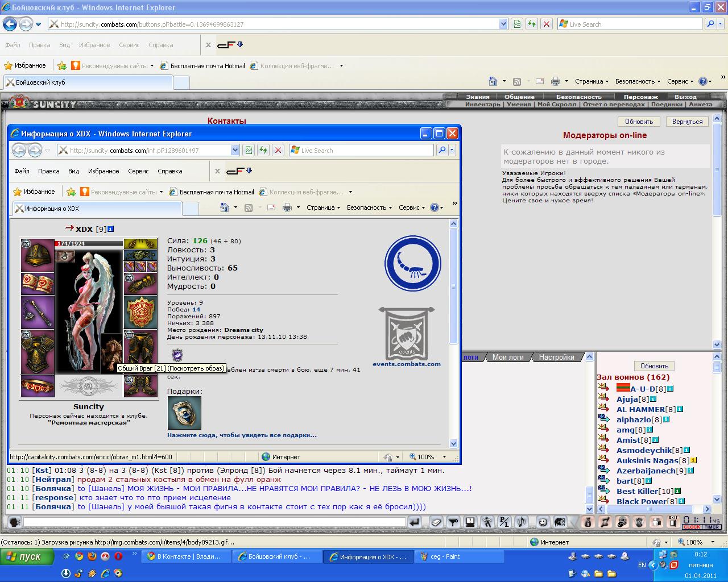728x582 pixels.
Task: Click player Best Killer in the warriors list
Action: coord(636,491)
